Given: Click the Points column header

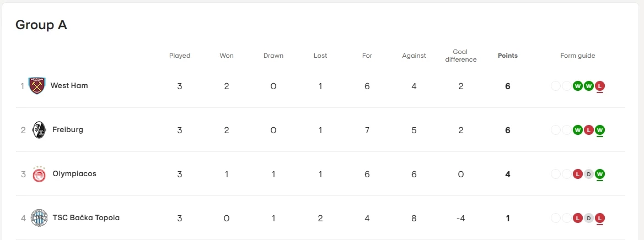Looking at the screenshot, I should tap(508, 56).
